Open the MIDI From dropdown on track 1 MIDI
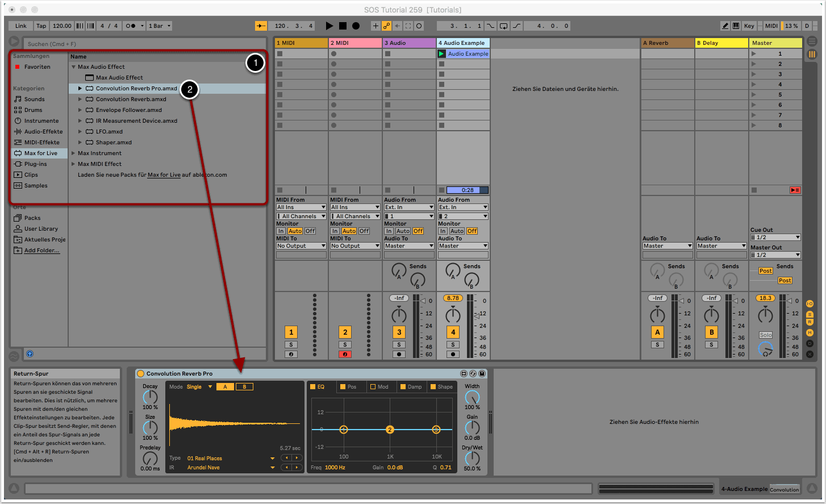 tap(301, 207)
